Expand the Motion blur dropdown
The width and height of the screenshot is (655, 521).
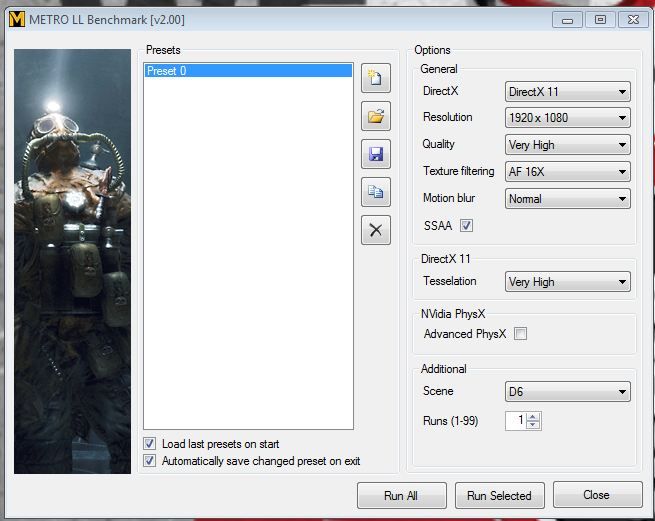[567, 199]
